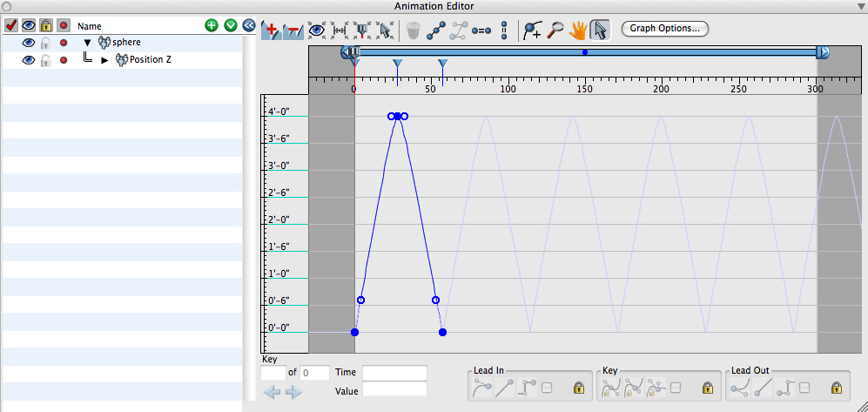Click the total keys field showing 0
Screen dimensions: 868x412
(314, 373)
